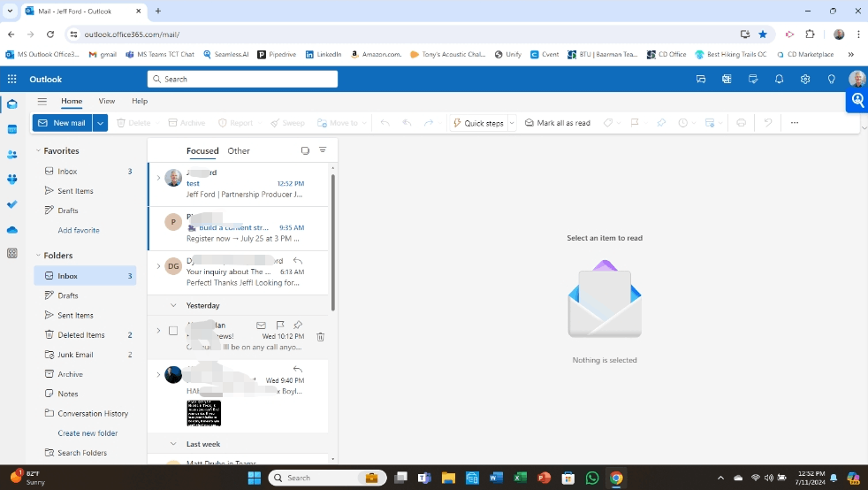Click in the Outlook Search box

242,80
